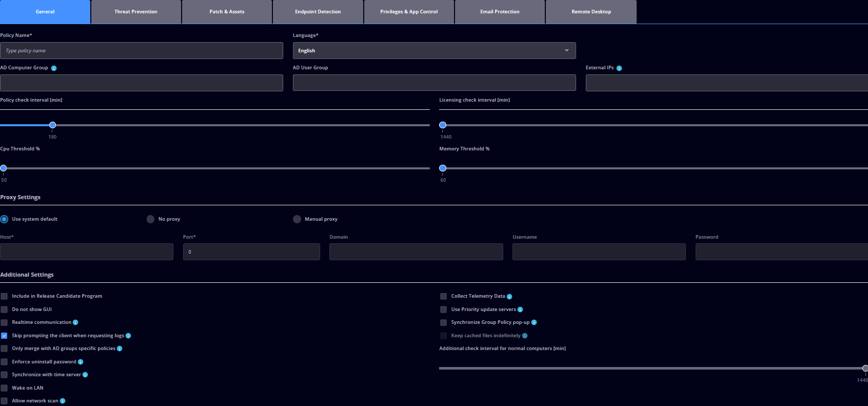The image size is (868, 406).
Task: Enable Synchronize Group Policy pop-up
Action: tap(444, 322)
